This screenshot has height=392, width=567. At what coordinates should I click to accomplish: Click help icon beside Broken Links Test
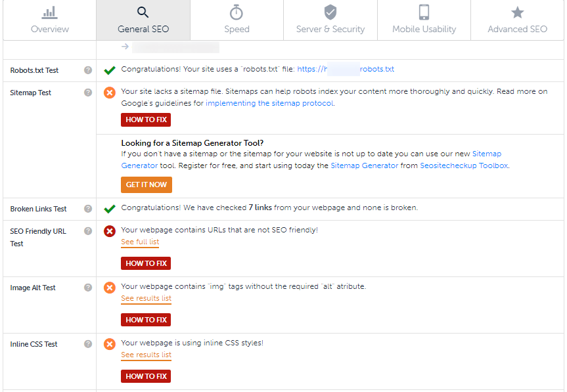(88, 209)
